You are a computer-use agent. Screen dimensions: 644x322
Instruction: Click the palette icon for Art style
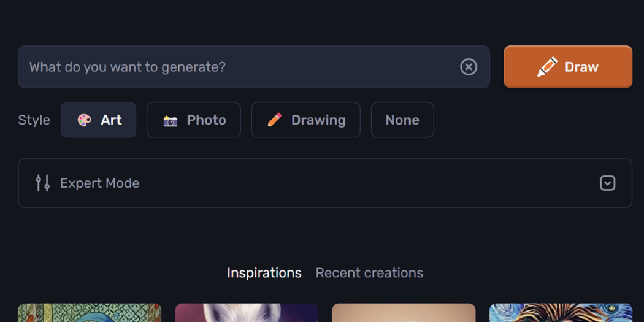[x=85, y=120]
